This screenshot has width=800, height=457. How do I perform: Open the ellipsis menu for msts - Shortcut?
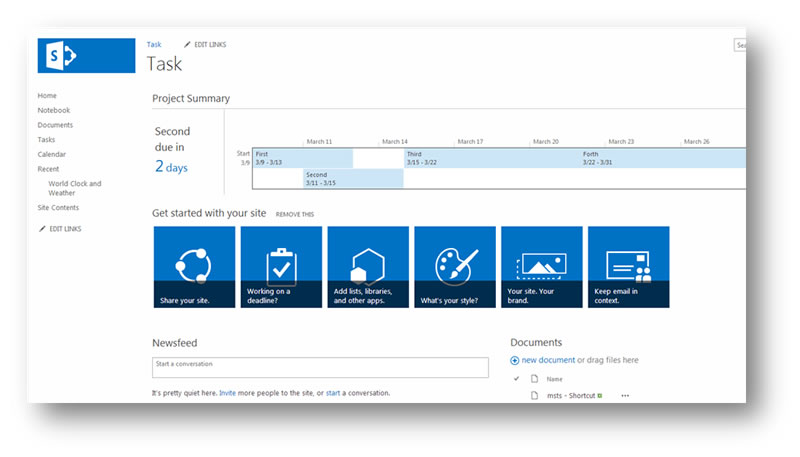(x=626, y=396)
